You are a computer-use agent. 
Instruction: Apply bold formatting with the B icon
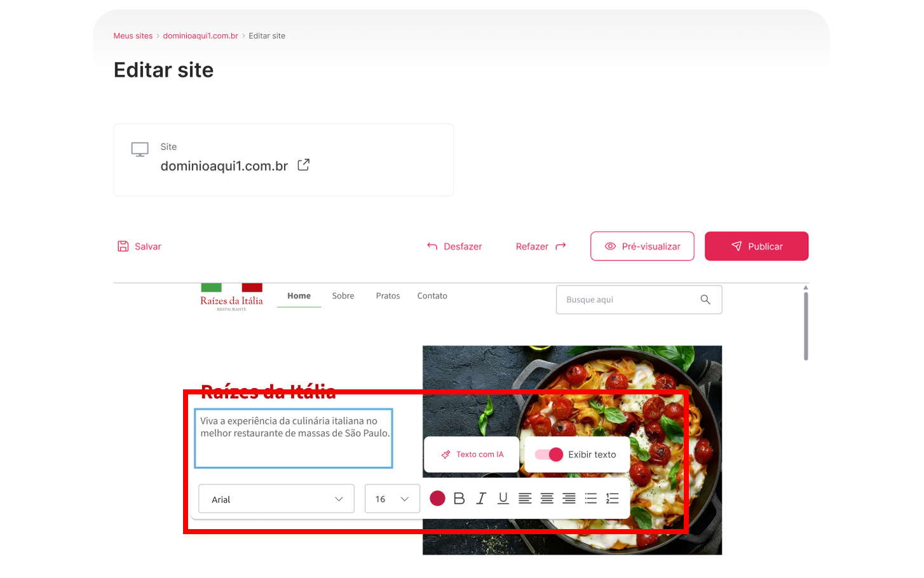point(459,499)
